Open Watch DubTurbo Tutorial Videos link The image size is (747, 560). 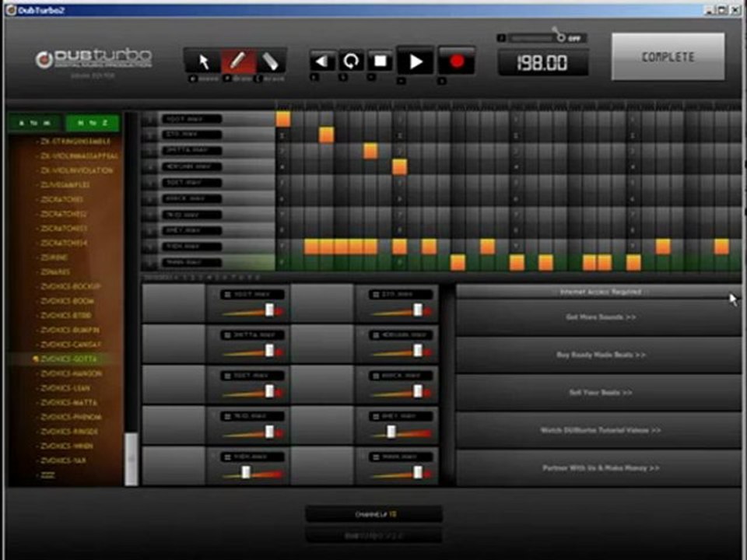(x=599, y=430)
